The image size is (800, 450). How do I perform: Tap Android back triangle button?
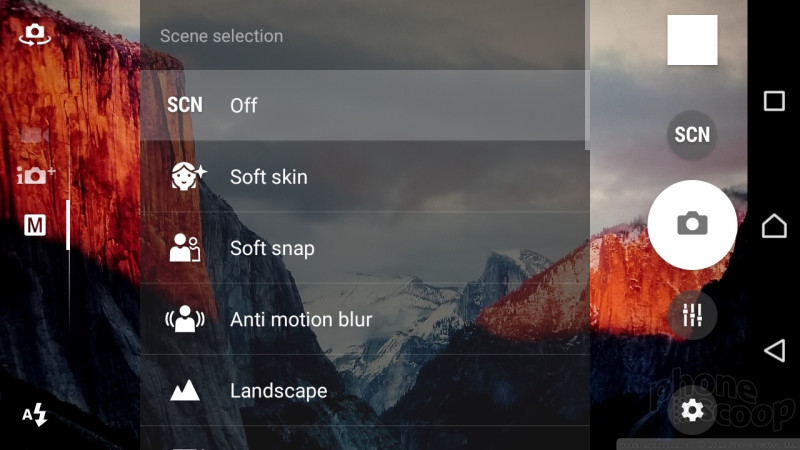pyautogui.click(x=774, y=351)
